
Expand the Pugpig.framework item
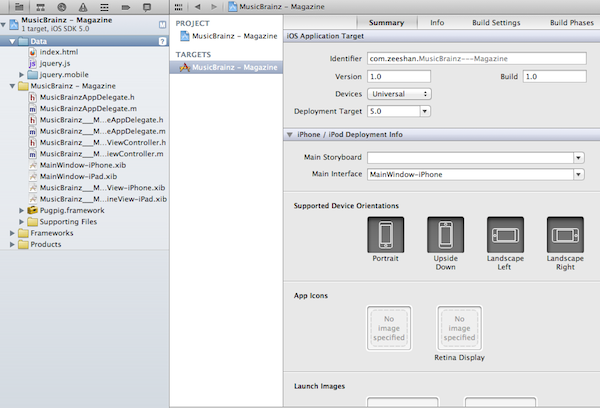(x=21, y=210)
